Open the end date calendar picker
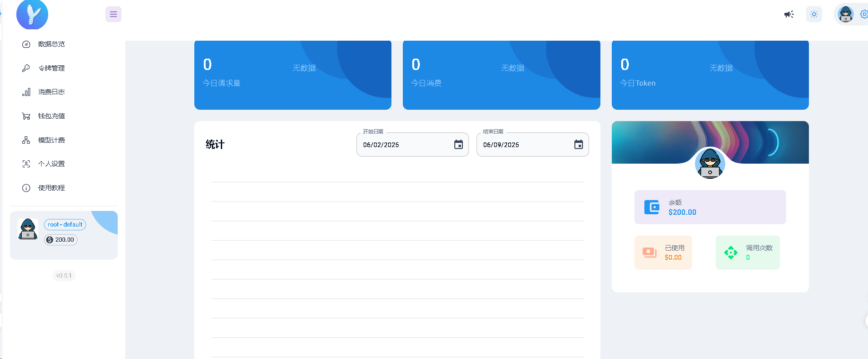 (x=579, y=145)
